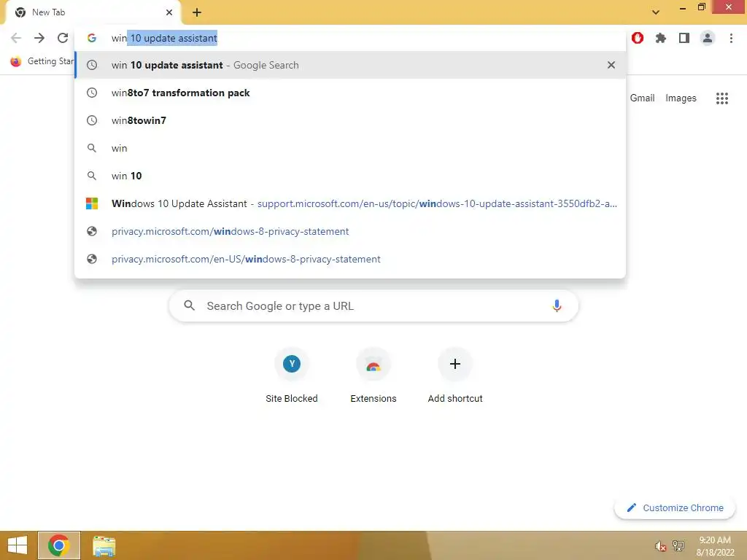
Task: Open the Windows 10 Update Assistant Microsoft support result
Action: pyautogui.click(x=350, y=203)
